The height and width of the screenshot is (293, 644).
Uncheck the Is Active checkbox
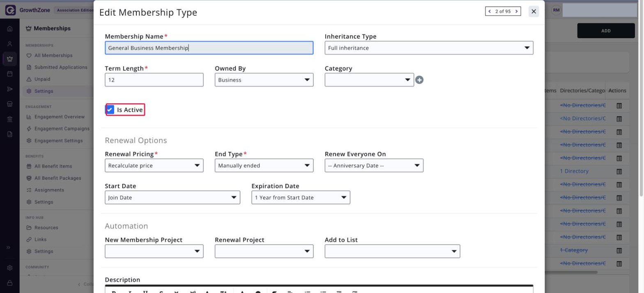pos(110,110)
